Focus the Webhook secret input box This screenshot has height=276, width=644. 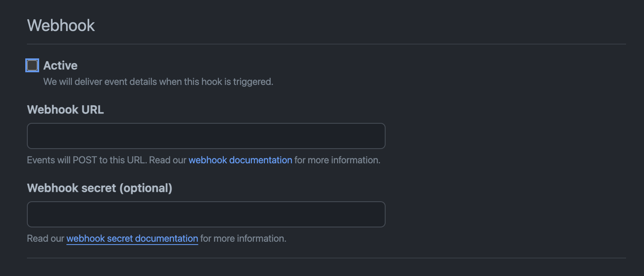206,214
